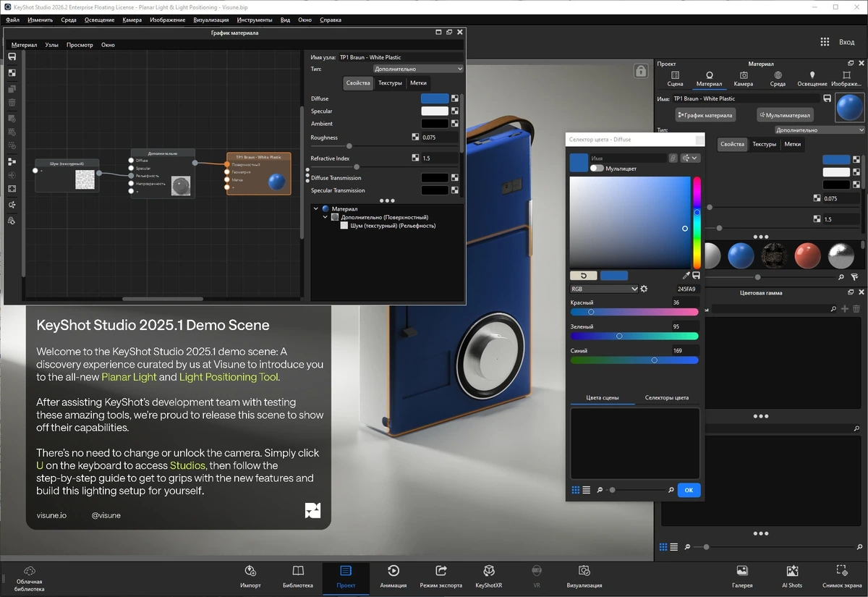The height and width of the screenshot is (597, 868).
Task: Click the camera lock icon in the viewport
Action: (x=640, y=71)
